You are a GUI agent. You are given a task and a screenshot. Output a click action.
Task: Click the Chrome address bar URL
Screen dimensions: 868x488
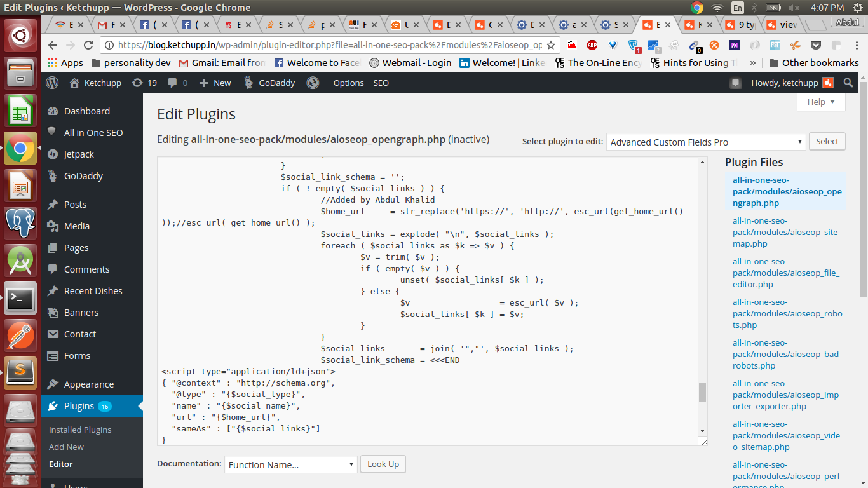330,45
